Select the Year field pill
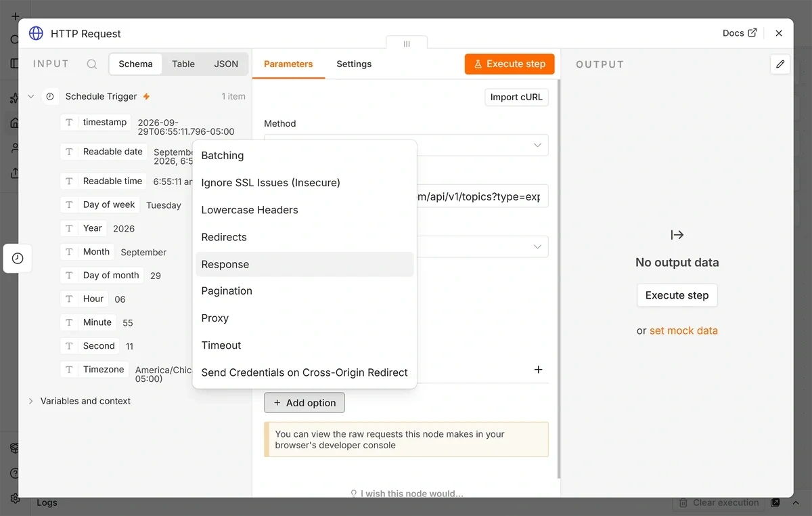Image resolution: width=812 pixels, height=516 pixels. (x=84, y=228)
